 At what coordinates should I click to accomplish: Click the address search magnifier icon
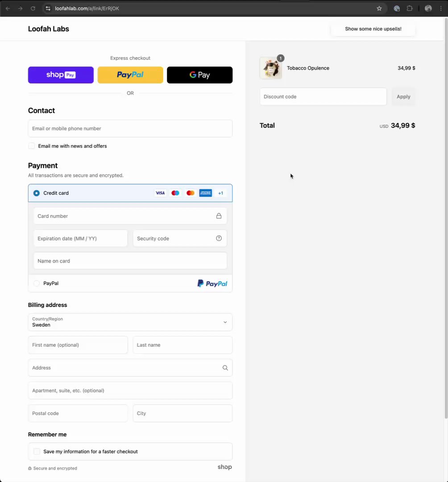(x=225, y=368)
